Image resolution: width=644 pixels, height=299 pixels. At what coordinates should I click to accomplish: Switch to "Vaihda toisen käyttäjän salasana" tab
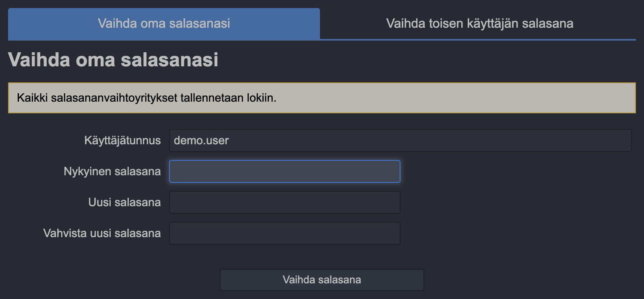[479, 23]
